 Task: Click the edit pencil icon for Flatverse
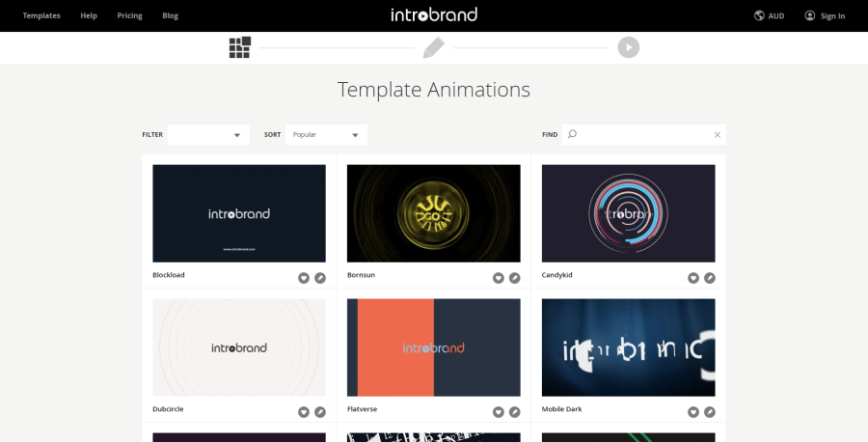[515, 412]
